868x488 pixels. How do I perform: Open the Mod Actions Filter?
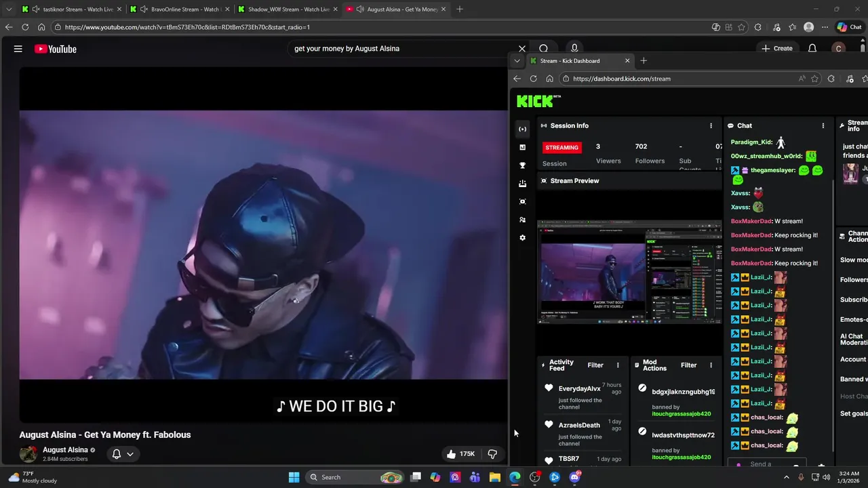688,365
